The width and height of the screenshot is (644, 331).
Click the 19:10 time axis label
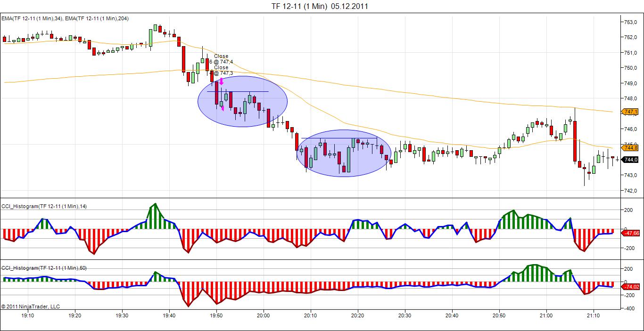28,315
